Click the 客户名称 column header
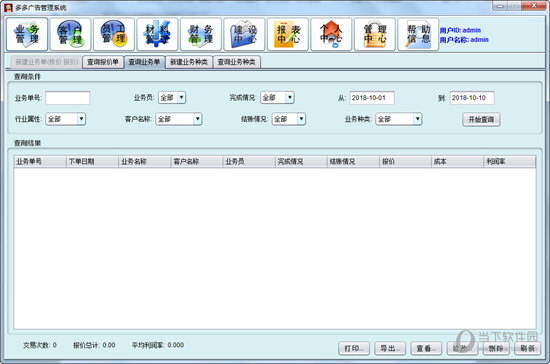This screenshot has height=364, width=550. point(197,161)
